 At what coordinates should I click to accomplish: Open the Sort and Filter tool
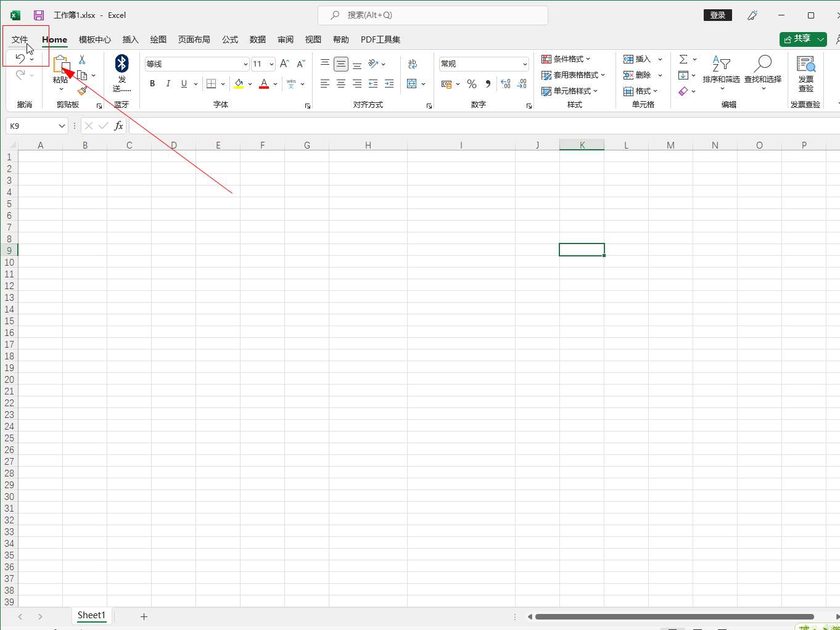[x=721, y=71]
